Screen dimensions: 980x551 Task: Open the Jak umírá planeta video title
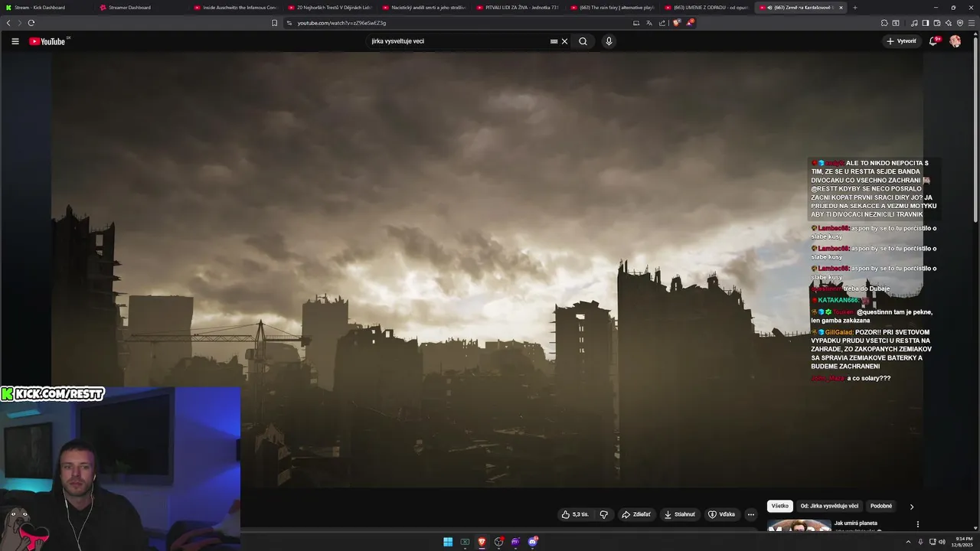(x=856, y=523)
